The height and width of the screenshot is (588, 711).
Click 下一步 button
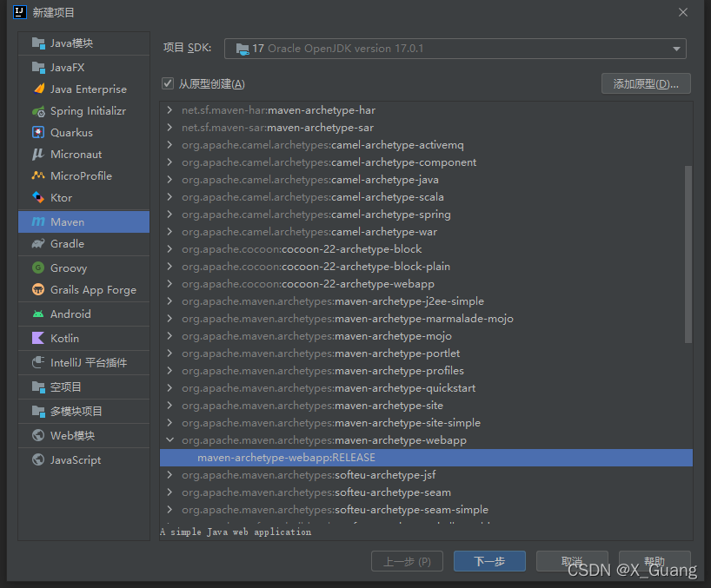coord(489,562)
